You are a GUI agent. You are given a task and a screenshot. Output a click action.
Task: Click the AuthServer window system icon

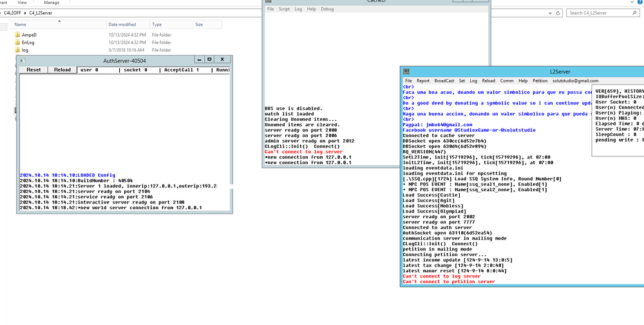coord(22,60)
